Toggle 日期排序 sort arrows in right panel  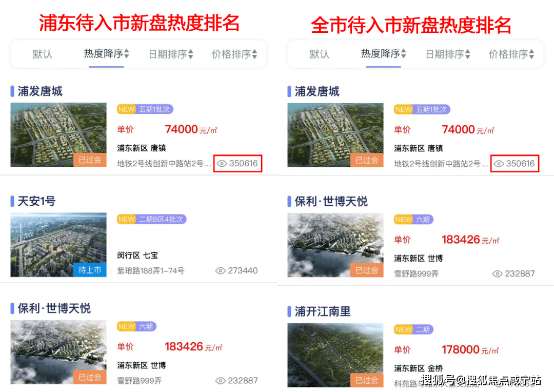(x=468, y=54)
